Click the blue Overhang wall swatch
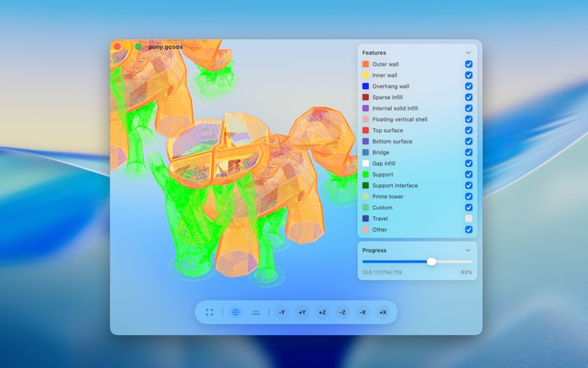This screenshot has width=588, height=368. click(x=365, y=86)
